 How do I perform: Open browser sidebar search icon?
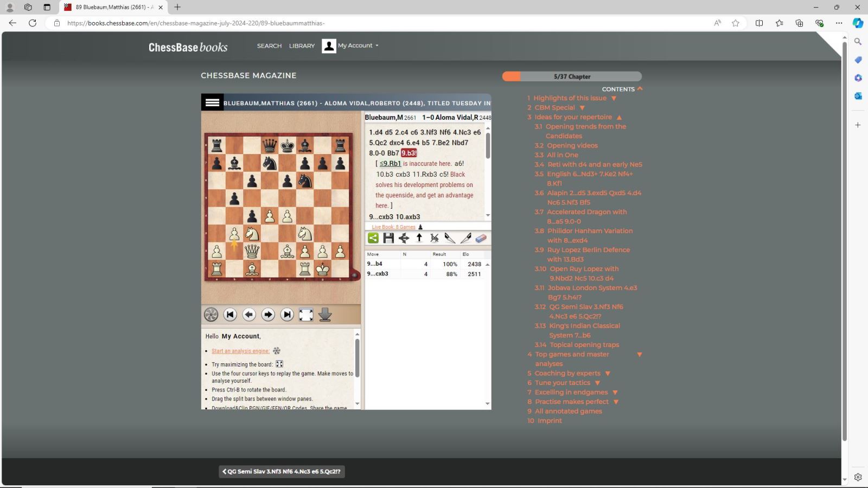tap(858, 41)
